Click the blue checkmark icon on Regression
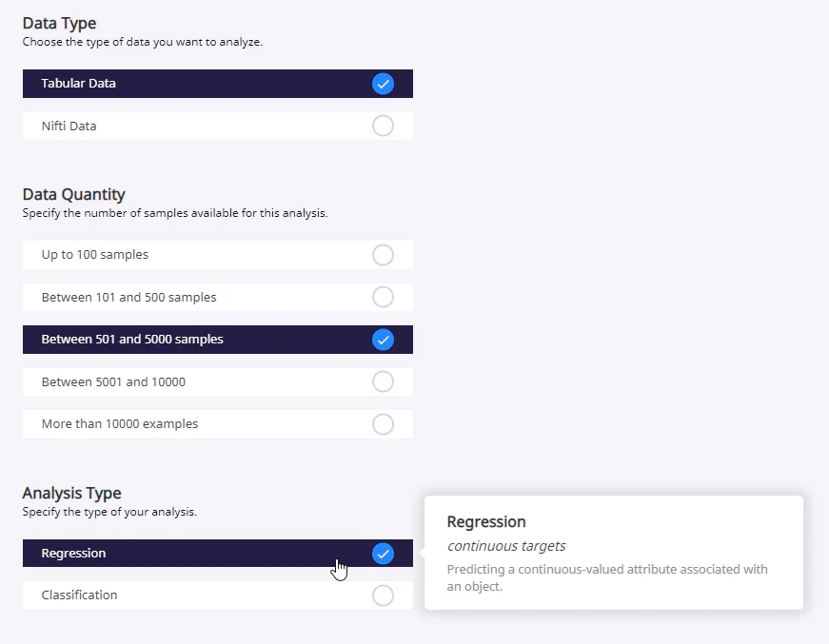This screenshot has width=829, height=644. click(383, 553)
